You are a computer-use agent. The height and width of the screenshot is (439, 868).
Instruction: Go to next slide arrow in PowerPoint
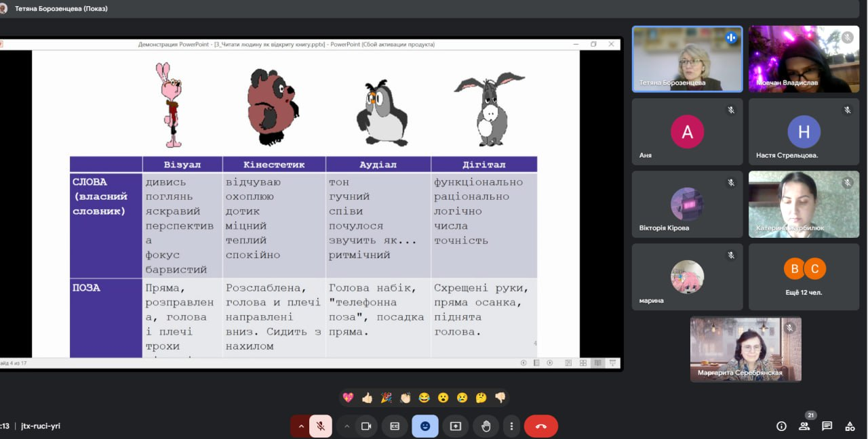[549, 363]
